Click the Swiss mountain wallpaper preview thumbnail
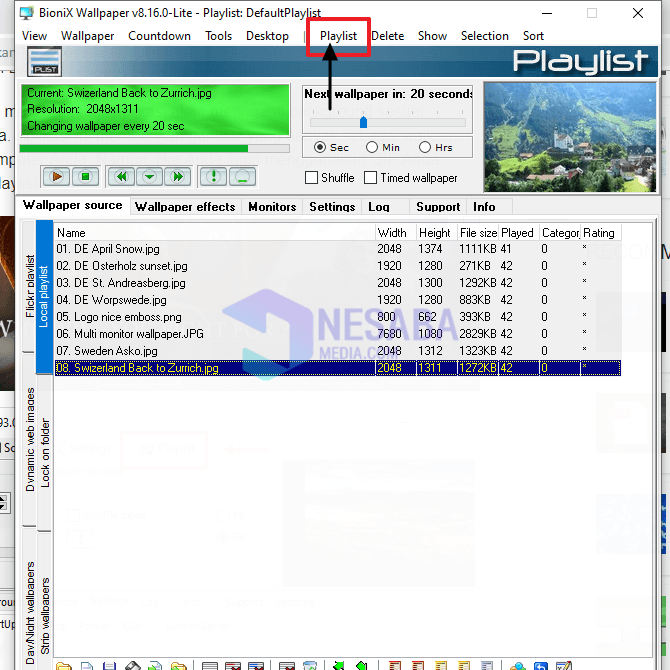The height and width of the screenshot is (670, 670). point(570,137)
